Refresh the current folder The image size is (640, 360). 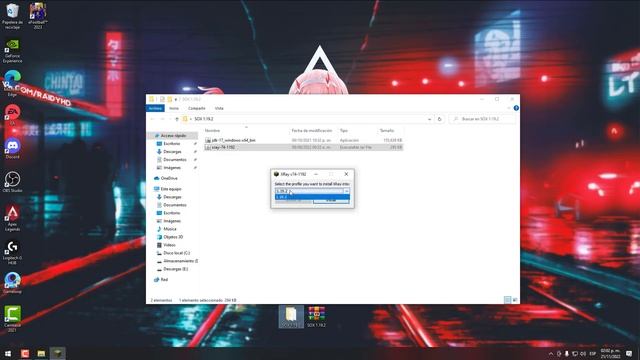440,119
